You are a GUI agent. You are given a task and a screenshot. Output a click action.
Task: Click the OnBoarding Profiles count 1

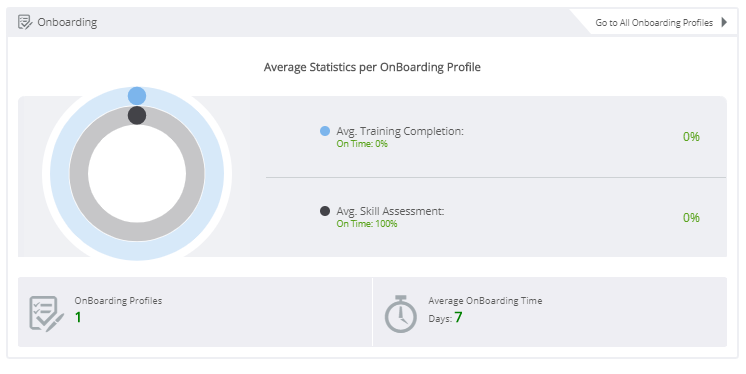tap(78, 317)
